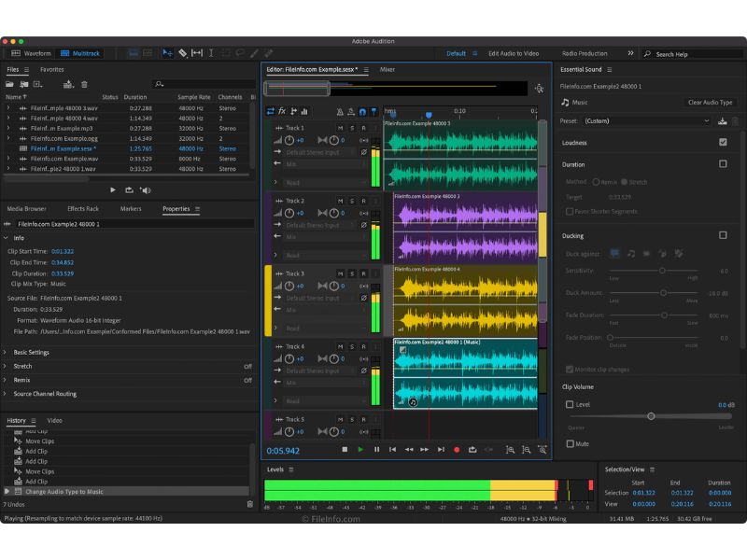The image size is (747, 560).
Task: Switch to the Effects Rack tab
Action: [x=82, y=209]
